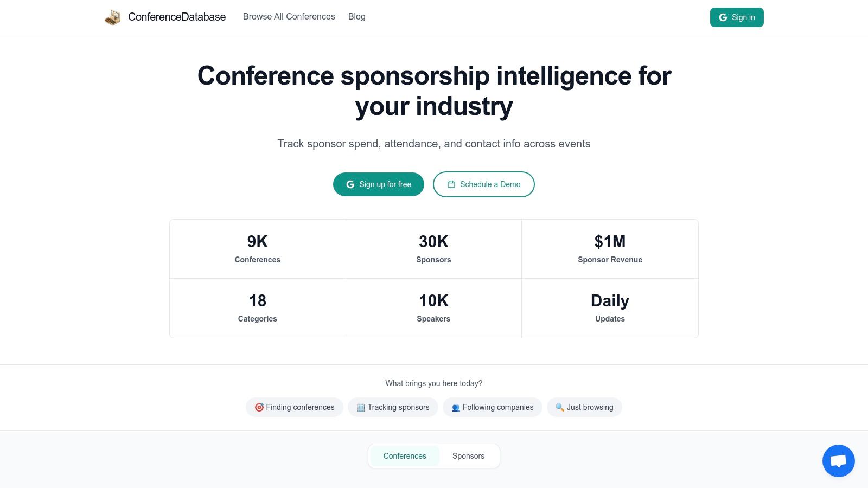868x488 pixels.
Task: Click the Sign in button
Action: point(737,17)
